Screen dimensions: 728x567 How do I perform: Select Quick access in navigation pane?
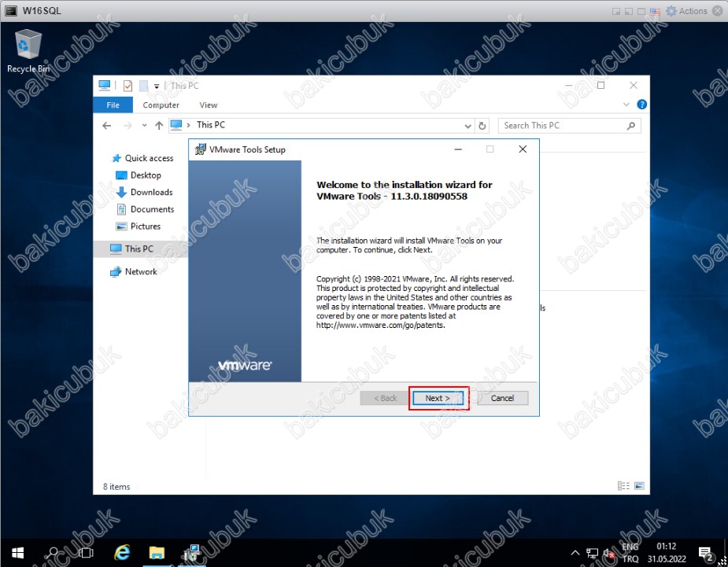tap(142, 158)
